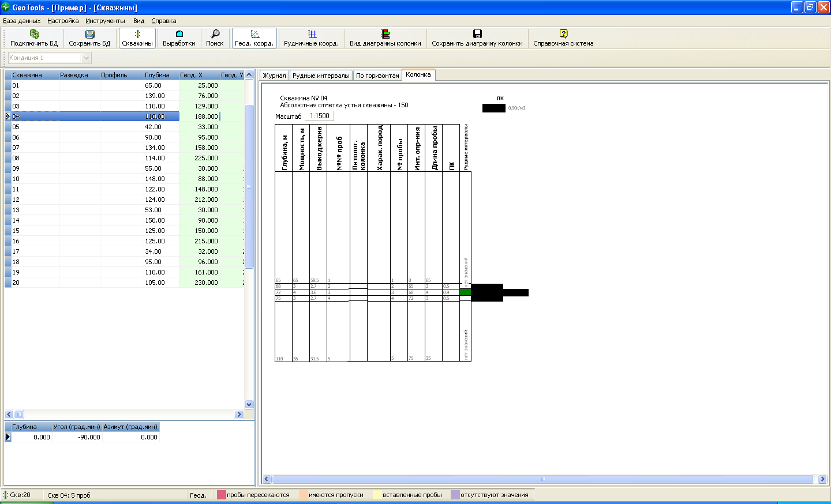Click the Поиск magnifier icon
This screenshot has width=831, height=504.
click(215, 34)
